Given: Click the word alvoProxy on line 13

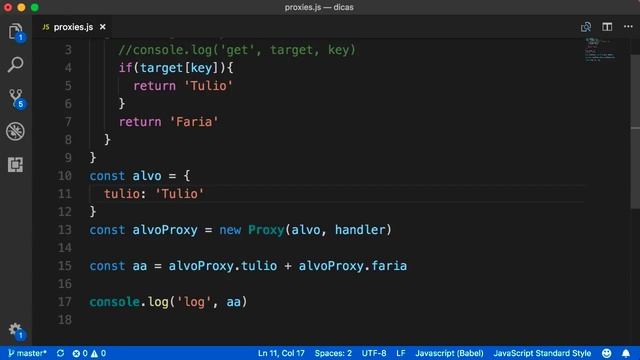Looking at the screenshot, I should pos(165,230).
